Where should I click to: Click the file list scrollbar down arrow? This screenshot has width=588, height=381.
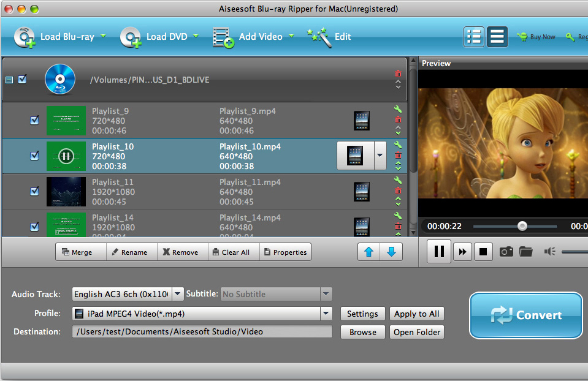tap(413, 232)
